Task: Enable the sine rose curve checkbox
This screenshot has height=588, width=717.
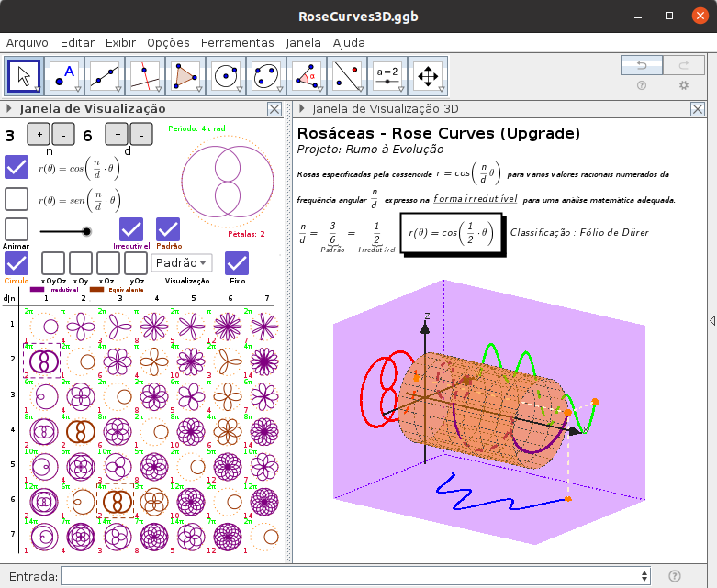Action: pos(17,199)
